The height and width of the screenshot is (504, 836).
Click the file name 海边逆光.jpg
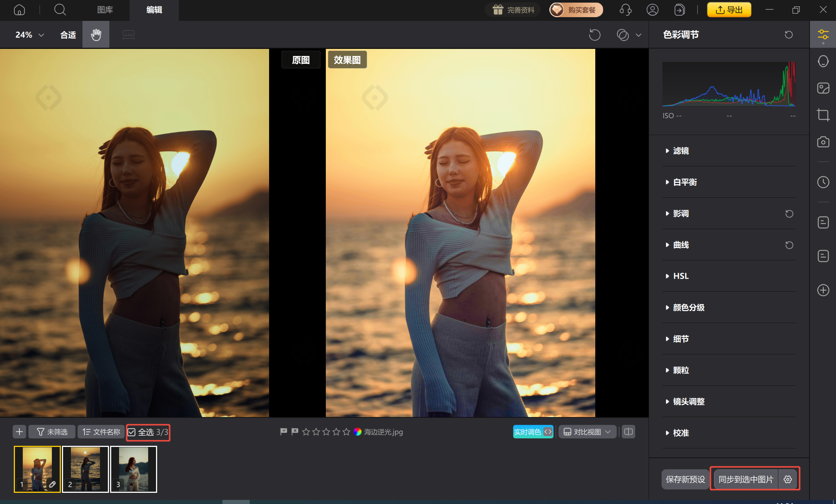(383, 432)
